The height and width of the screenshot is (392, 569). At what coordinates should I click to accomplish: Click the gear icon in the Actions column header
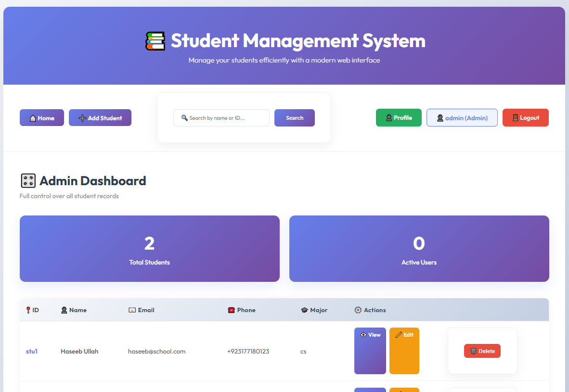(357, 310)
